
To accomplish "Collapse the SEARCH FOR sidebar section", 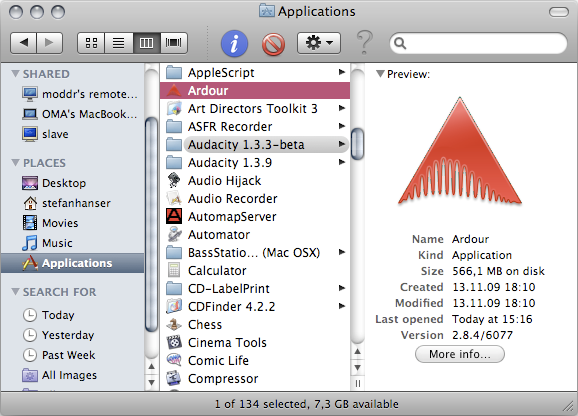I will [15, 292].
